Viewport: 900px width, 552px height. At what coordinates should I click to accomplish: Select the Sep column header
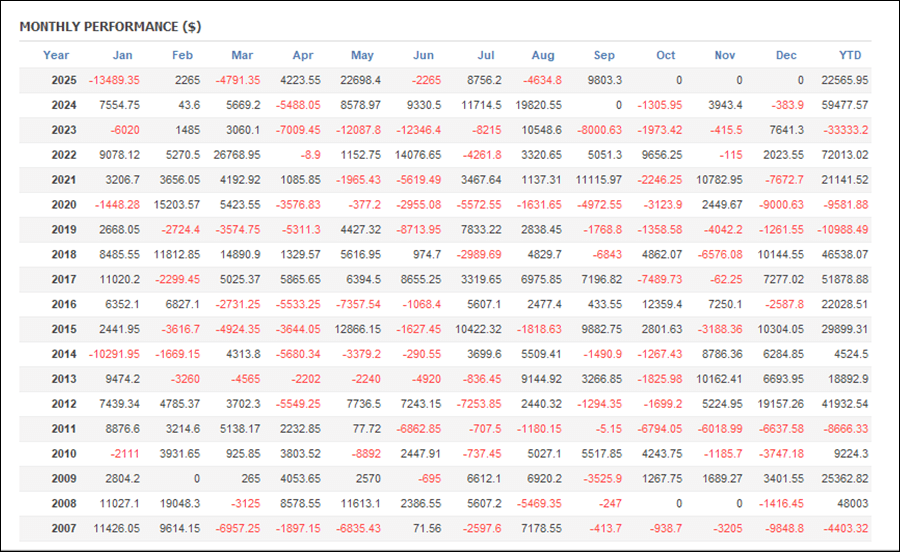[x=604, y=56]
